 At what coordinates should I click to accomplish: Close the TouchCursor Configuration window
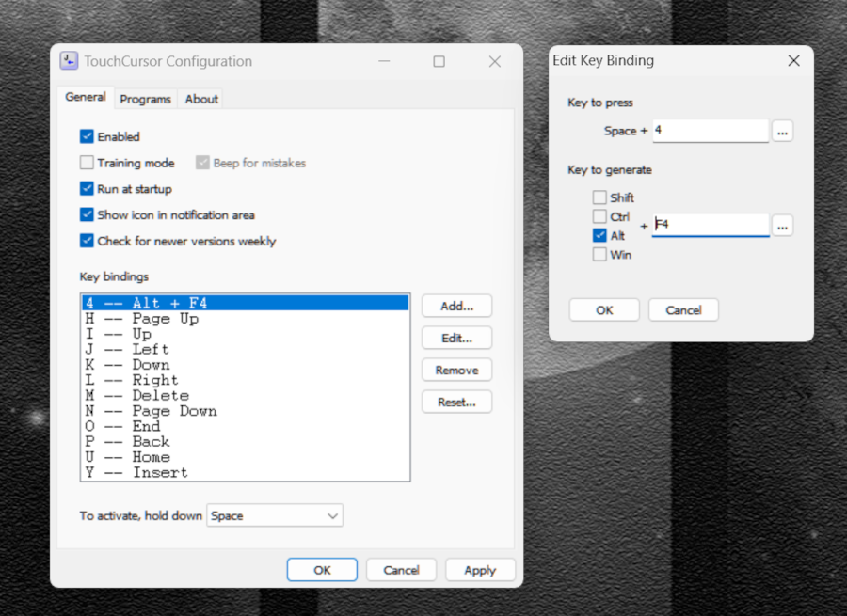pos(495,61)
